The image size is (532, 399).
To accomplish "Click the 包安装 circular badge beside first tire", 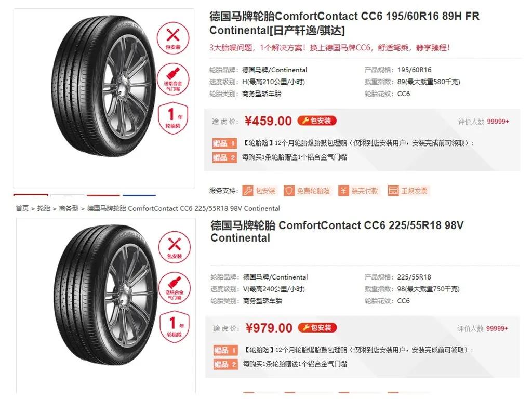I will [x=173, y=37].
